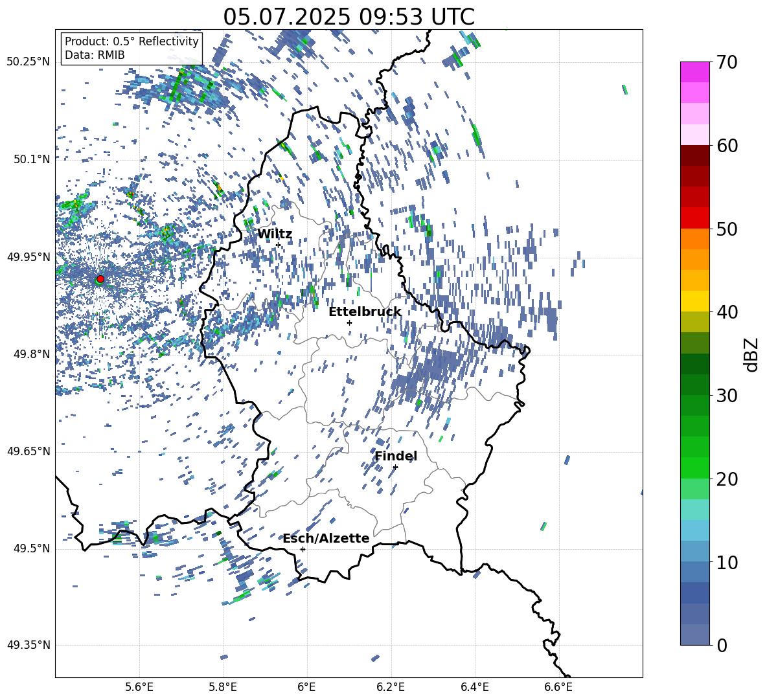Click the title 05.07.2025 09:53 UTC
767x700 pixels.
(x=349, y=17)
